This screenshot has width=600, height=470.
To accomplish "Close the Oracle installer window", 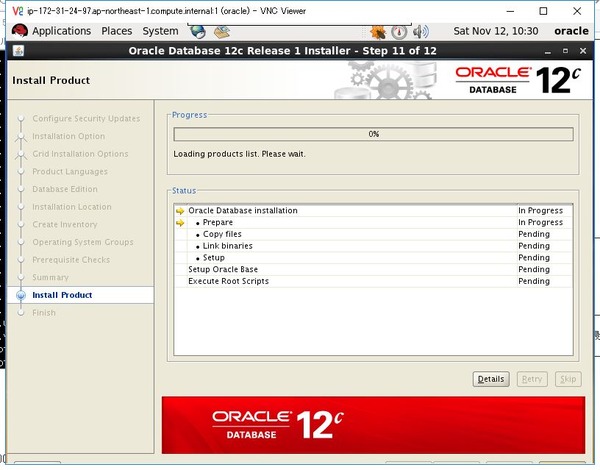I will click(583, 51).
